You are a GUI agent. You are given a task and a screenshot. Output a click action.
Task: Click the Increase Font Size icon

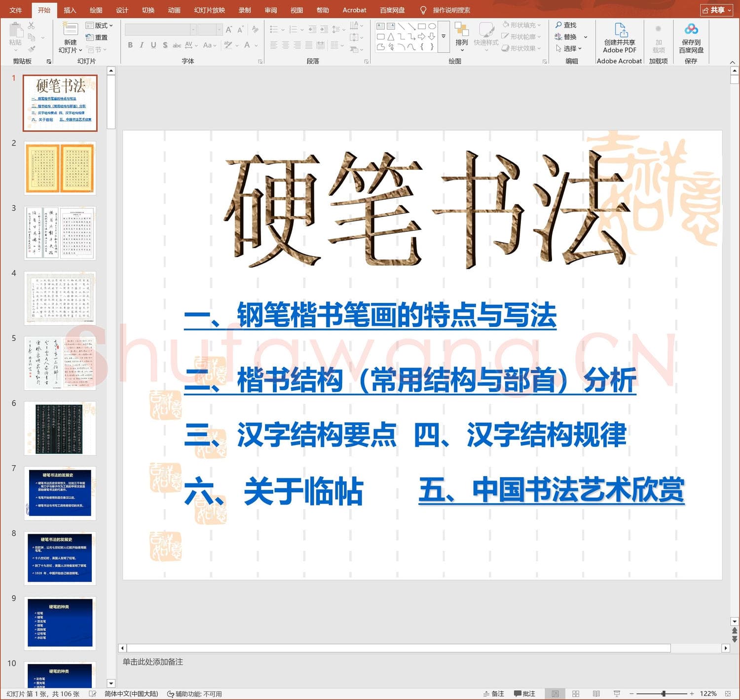229,30
